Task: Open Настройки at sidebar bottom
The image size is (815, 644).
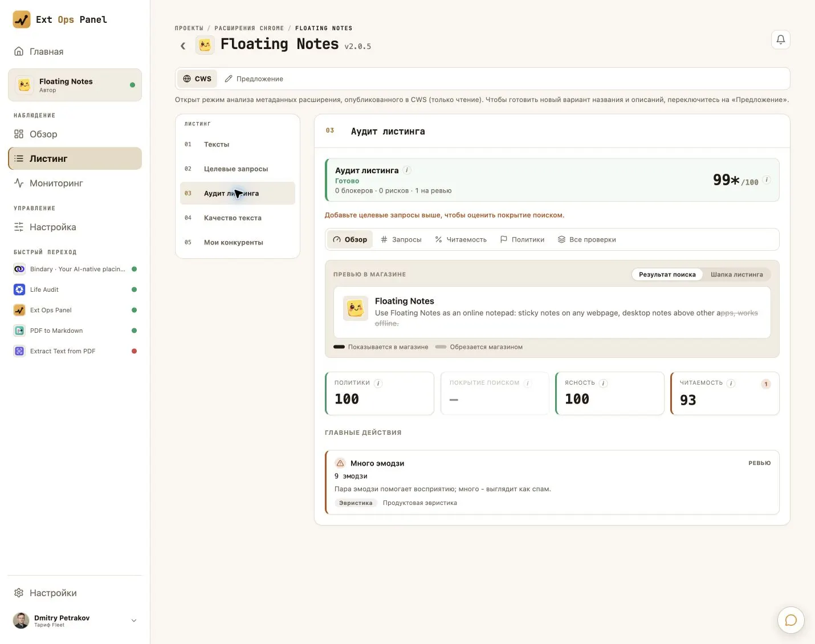Action: pos(75,593)
